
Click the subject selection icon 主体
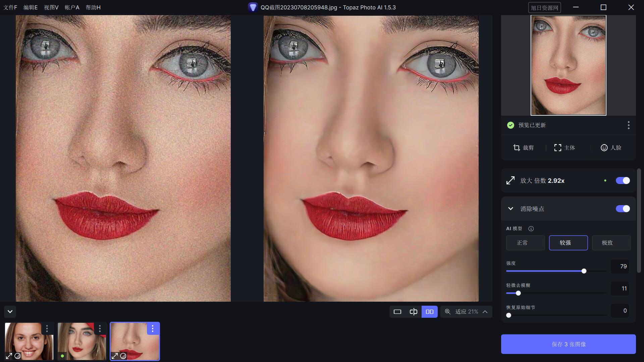[x=557, y=148]
